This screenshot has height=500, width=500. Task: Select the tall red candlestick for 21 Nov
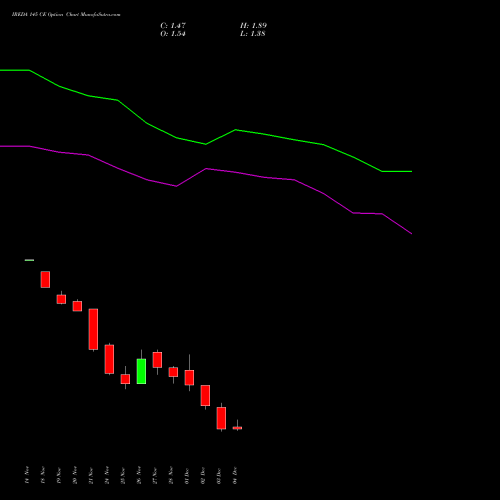pyautogui.click(x=93, y=329)
